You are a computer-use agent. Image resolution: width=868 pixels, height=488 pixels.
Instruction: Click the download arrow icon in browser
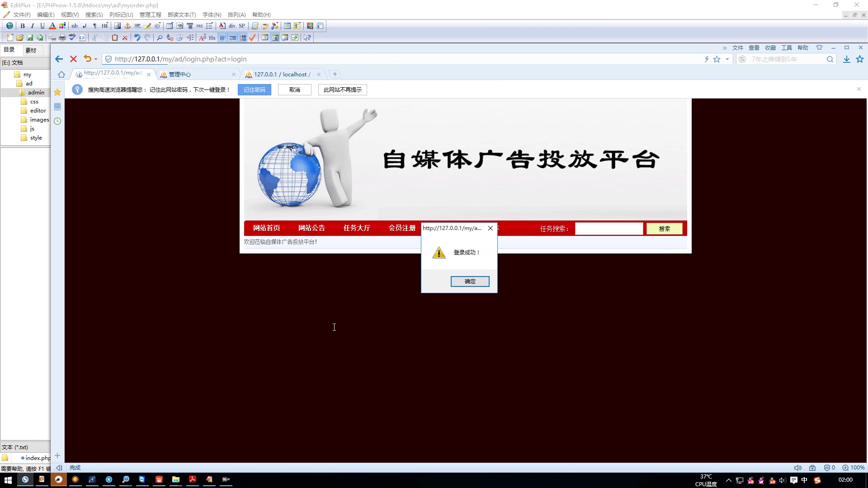847,59
